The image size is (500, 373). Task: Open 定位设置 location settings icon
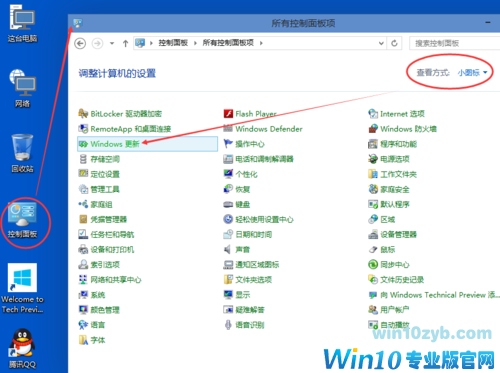83,174
